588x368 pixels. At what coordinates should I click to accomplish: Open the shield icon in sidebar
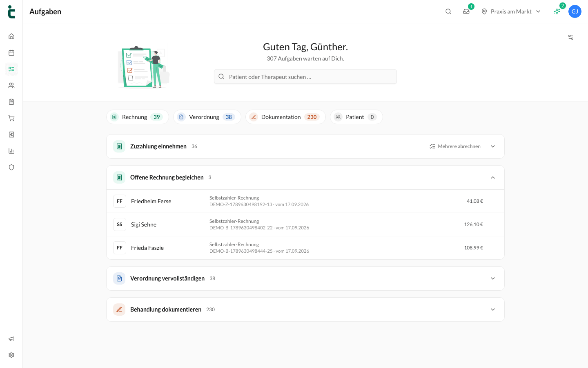[x=11, y=167]
